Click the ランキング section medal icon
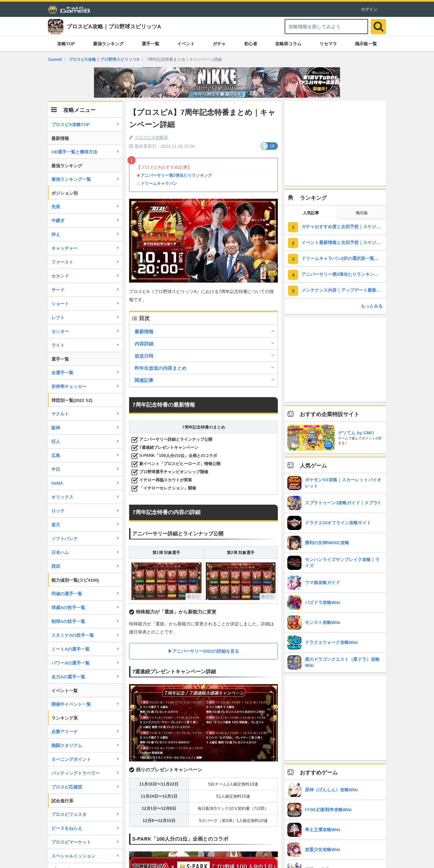 290,198
